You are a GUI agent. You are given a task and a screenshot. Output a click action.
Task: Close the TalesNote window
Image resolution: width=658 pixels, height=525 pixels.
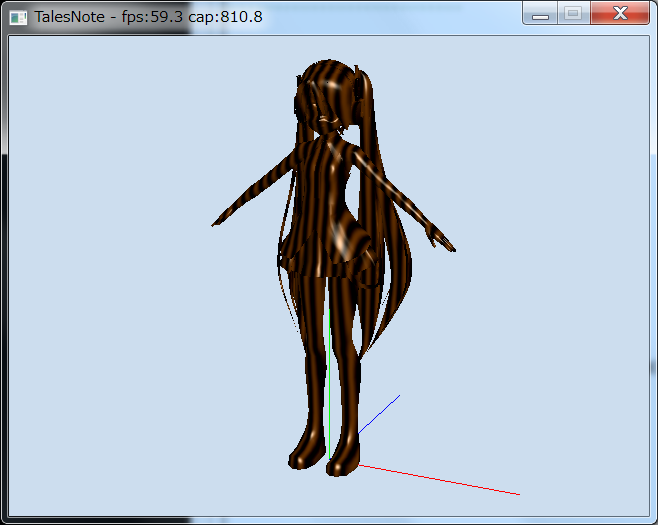[x=619, y=14]
